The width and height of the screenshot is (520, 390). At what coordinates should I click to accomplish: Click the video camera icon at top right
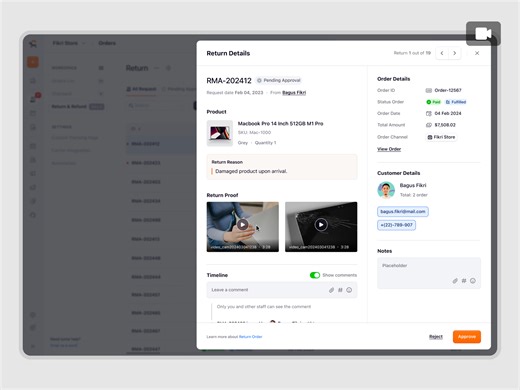483,33
